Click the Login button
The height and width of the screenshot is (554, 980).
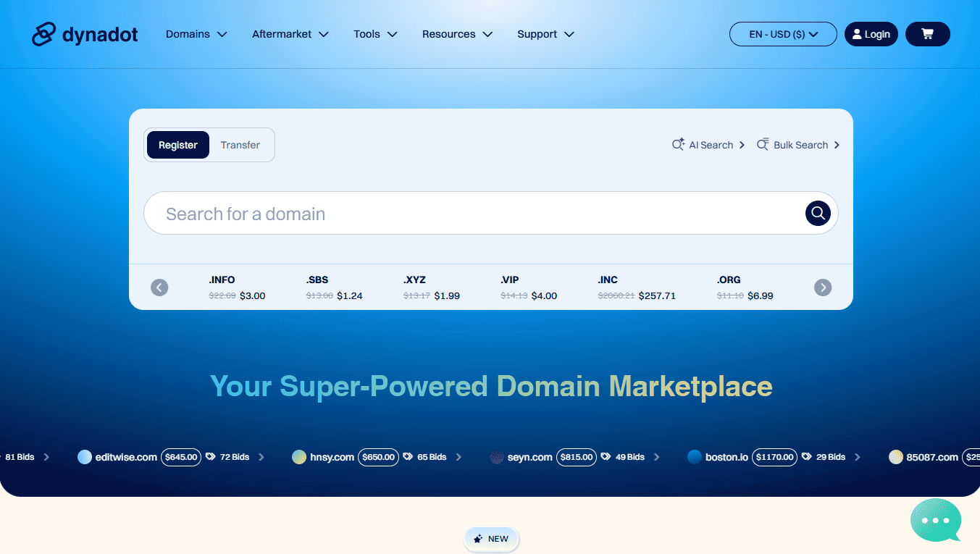(x=871, y=34)
